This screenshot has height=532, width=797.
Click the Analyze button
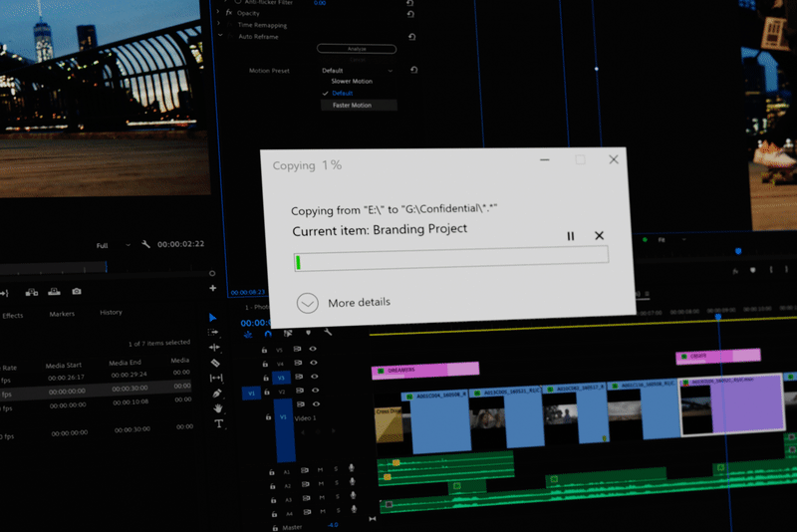[356, 48]
